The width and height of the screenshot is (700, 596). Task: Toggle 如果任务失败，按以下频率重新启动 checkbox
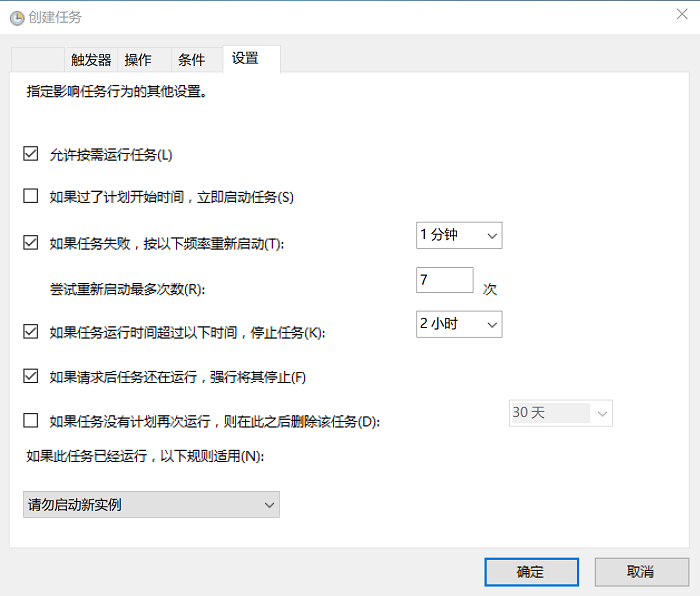(31, 242)
